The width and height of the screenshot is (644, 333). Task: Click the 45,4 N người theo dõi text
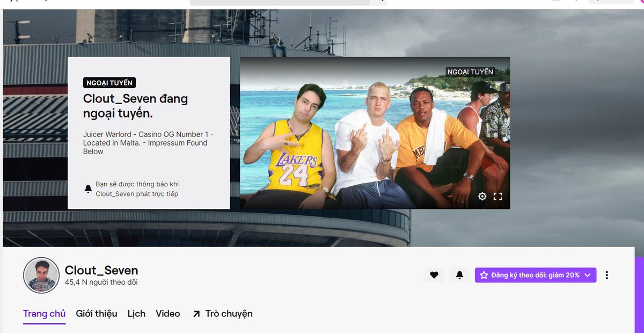click(x=101, y=282)
